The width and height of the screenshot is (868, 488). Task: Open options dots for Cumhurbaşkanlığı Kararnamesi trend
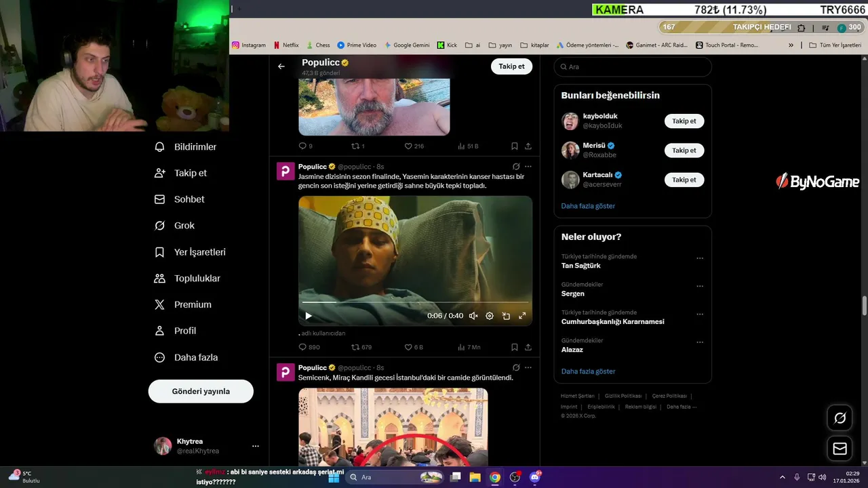click(700, 314)
